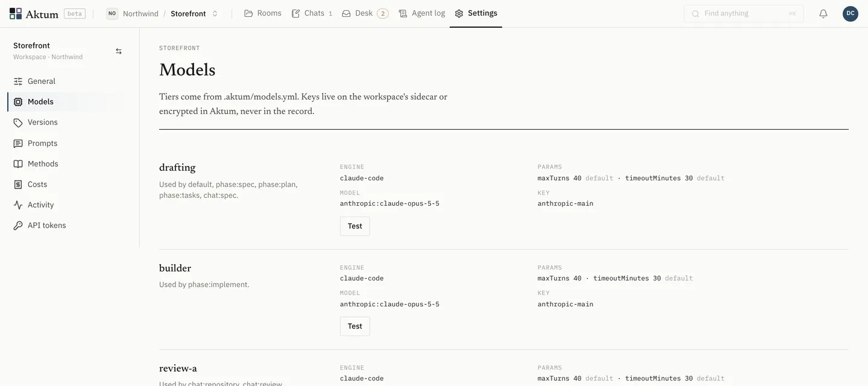
Task: Click the Activity pulse icon
Action: [x=18, y=205]
